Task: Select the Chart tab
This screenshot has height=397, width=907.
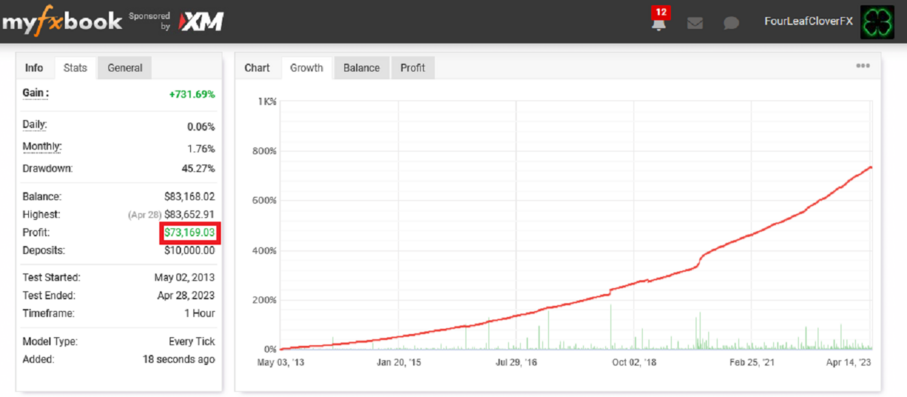Action: (x=257, y=68)
